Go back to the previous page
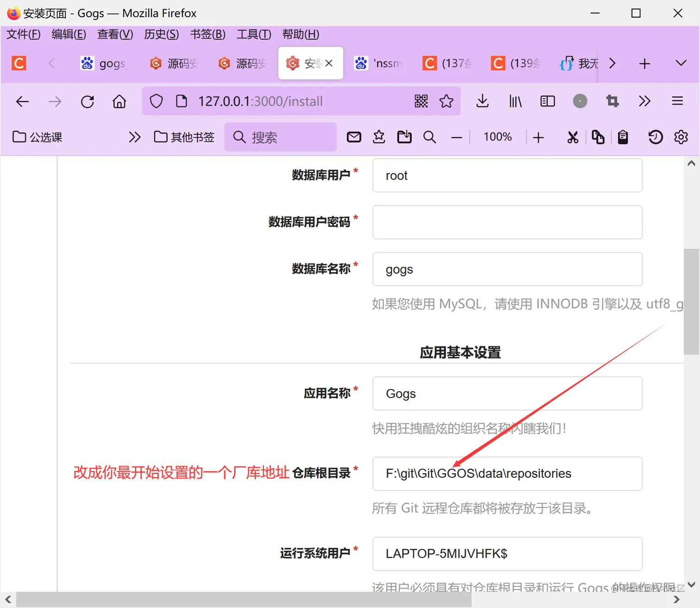The width and height of the screenshot is (700, 608). 22,101
